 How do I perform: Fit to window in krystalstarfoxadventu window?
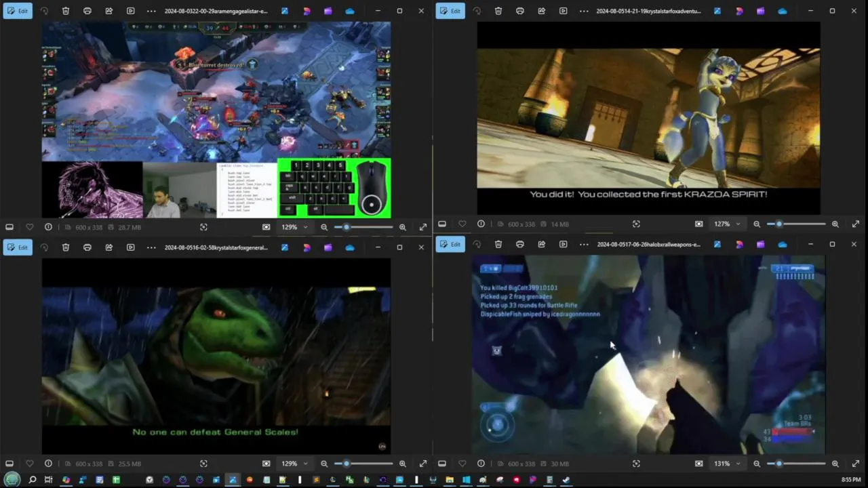point(699,224)
